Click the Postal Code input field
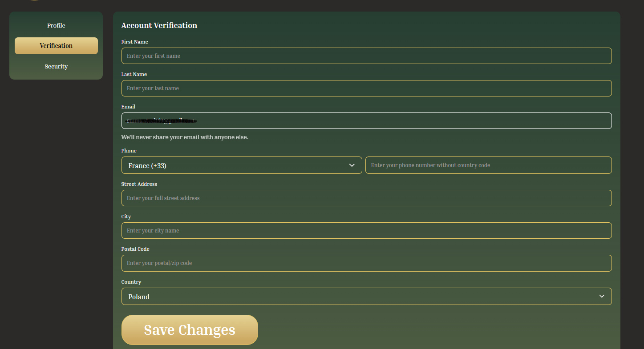 point(366,263)
